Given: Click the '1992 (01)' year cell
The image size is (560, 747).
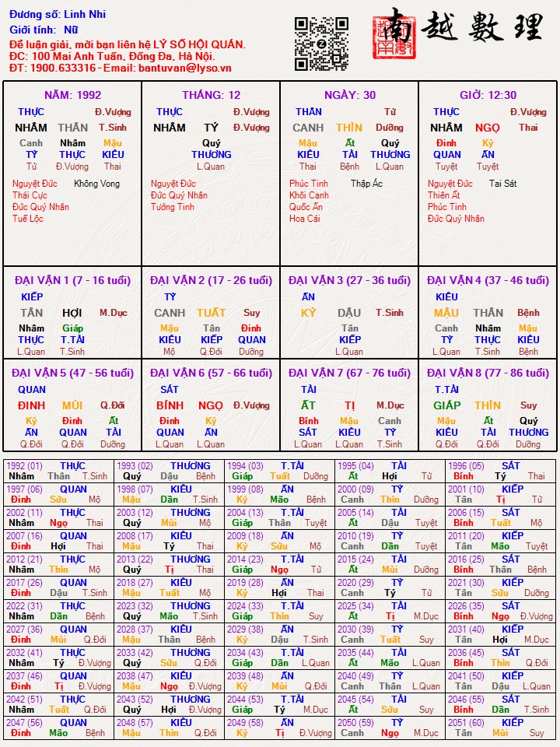Looking at the screenshot, I should pyautogui.click(x=58, y=472).
